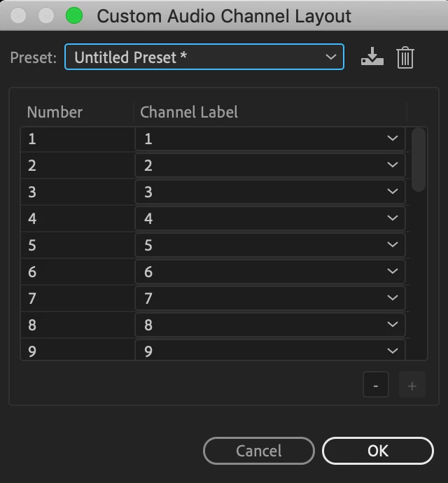Expand Channel Label dropdown for channel 8
The width and height of the screenshot is (448, 483).
(x=269, y=325)
